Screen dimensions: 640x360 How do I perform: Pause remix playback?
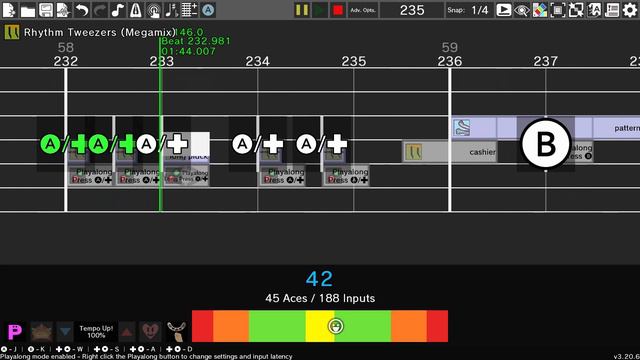pyautogui.click(x=302, y=10)
